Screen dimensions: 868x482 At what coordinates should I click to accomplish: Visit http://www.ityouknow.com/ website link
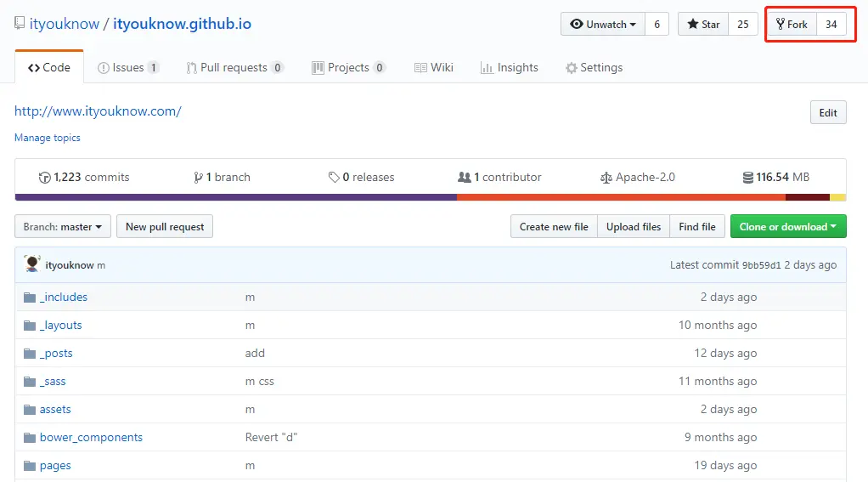[x=98, y=111]
